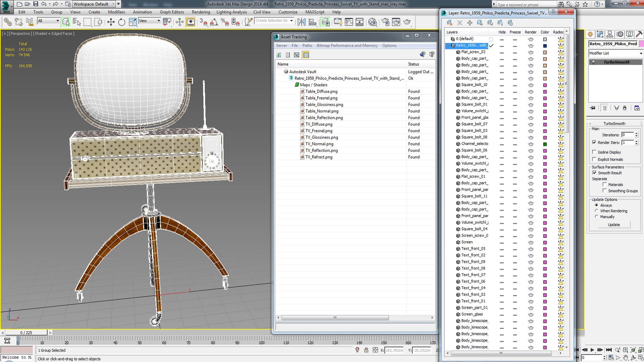Select the Move tool in main toolbar
The height and width of the screenshot is (362, 644).
[x=111, y=22]
